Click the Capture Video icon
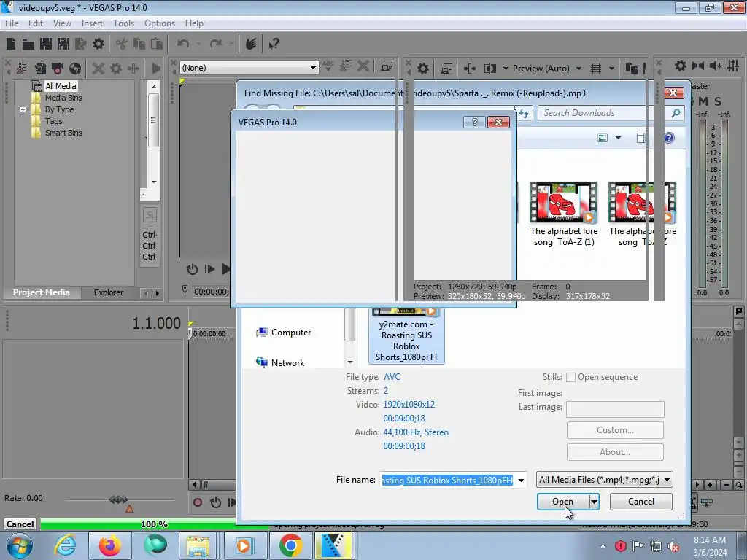This screenshot has width=747, height=560. coord(58,69)
